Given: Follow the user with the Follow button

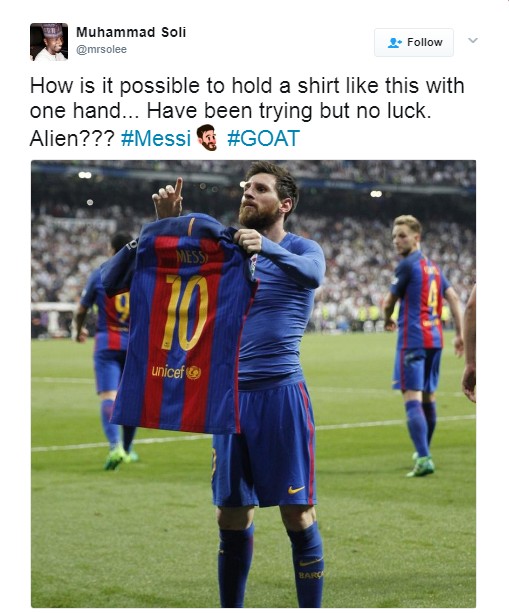Looking at the screenshot, I should (x=414, y=42).
